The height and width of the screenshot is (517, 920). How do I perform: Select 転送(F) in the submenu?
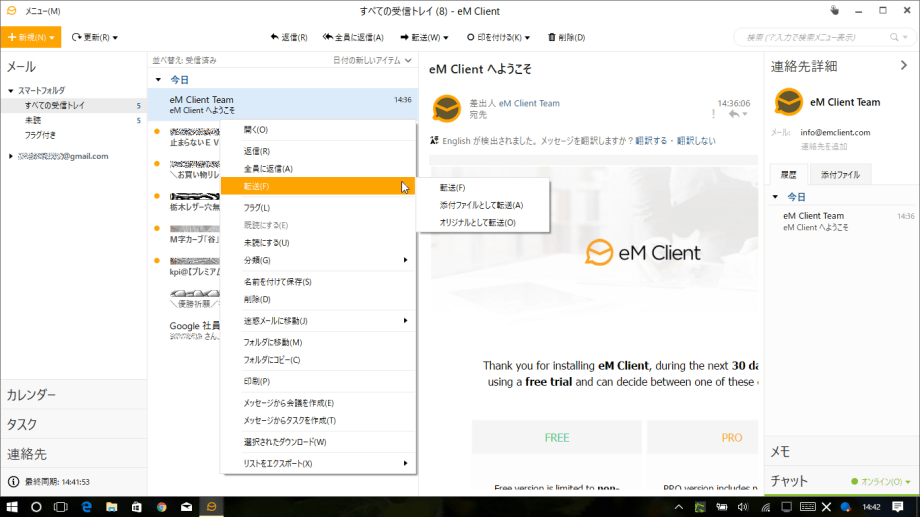[x=483, y=187]
